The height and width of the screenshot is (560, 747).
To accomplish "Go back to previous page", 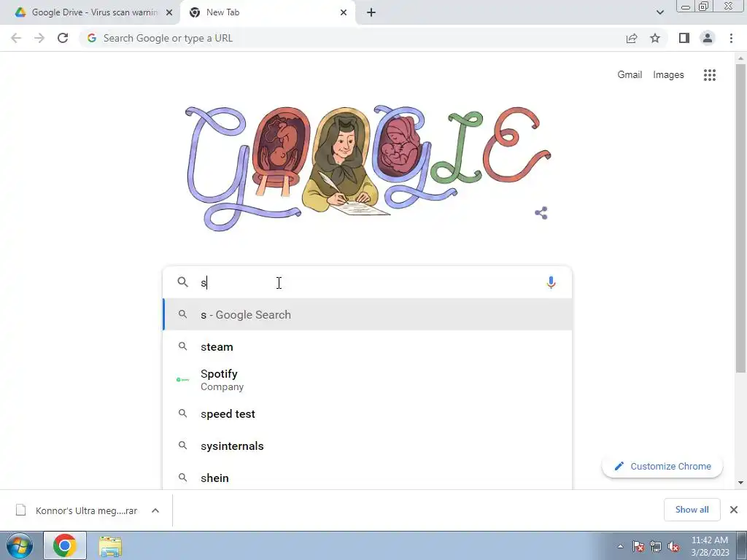I will [16, 38].
